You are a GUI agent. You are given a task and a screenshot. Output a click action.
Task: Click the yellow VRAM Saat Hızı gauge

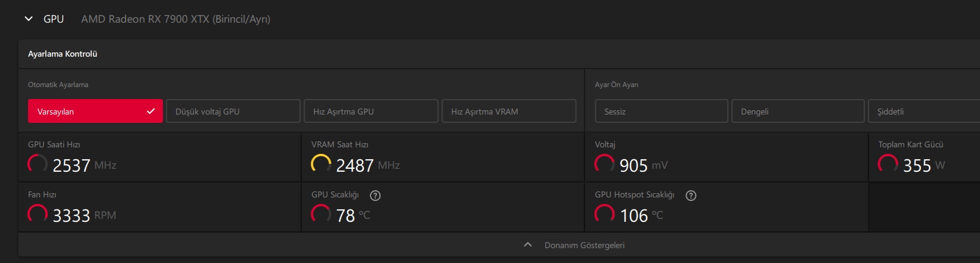[321, 164]
